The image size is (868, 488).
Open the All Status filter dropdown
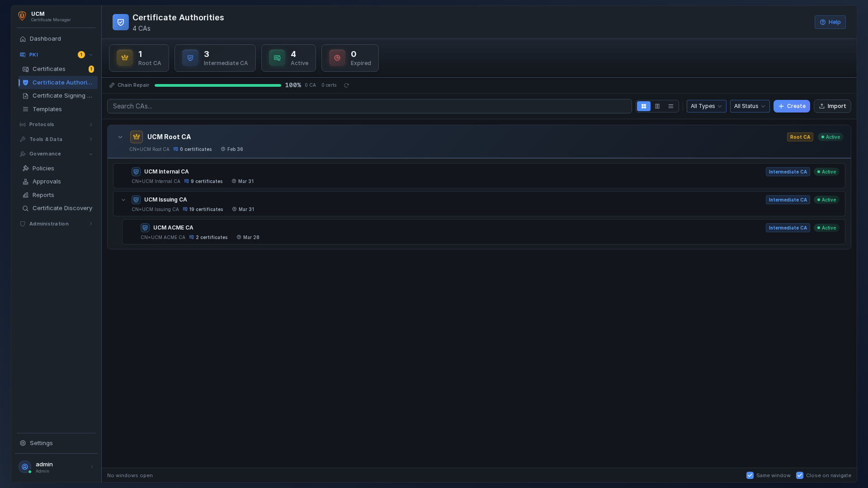pos(750,106)
